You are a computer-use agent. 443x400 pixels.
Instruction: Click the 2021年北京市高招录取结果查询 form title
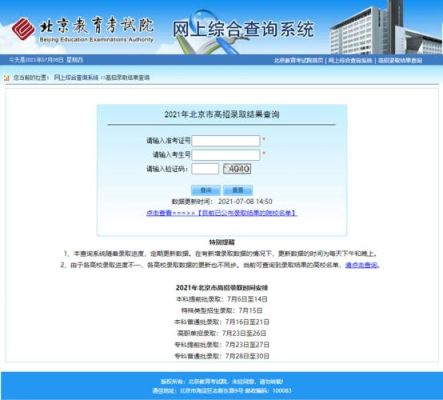tap(222, 114)
